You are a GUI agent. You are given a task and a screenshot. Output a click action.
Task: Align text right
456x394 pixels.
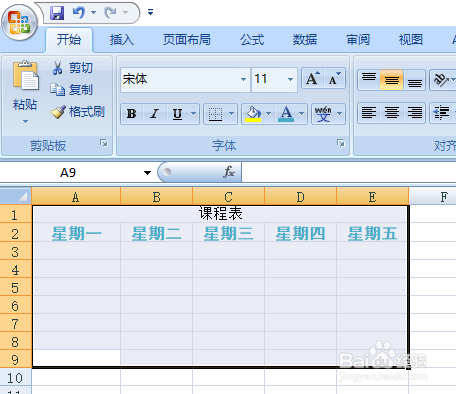pos(414,113)
